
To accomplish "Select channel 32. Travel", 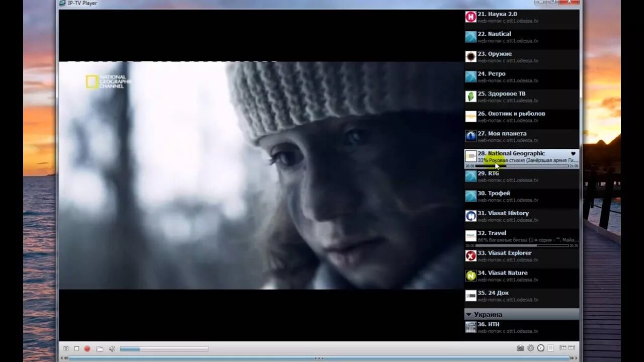I will [521, 238].
